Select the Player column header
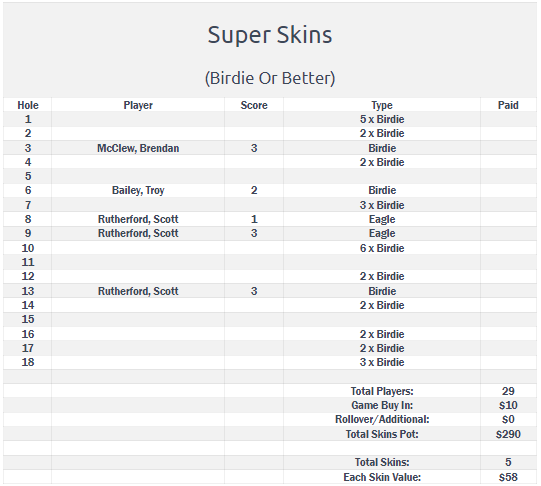Screen dimensions: 541x486 [138, 105]
